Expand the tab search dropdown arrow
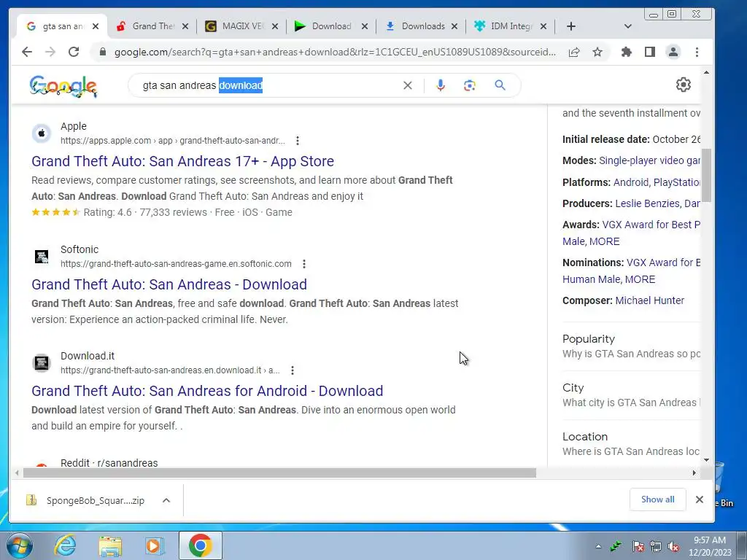Screen dimensions: 747x560 click(628, 26)
